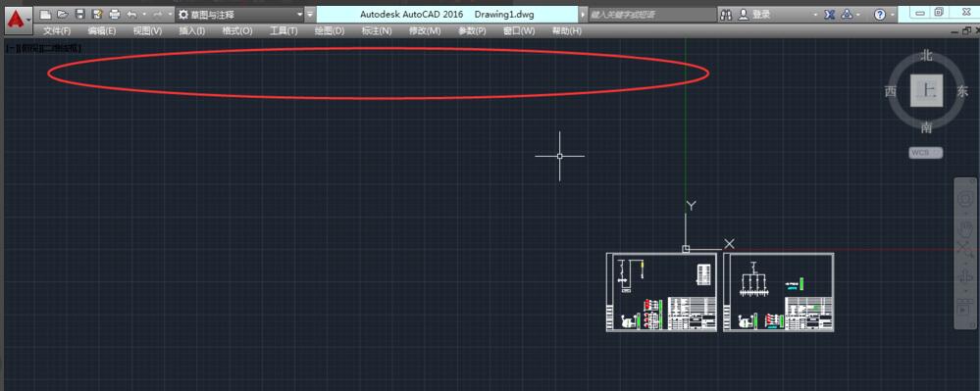Image resolution: width=980 pixels, height=391 pixels.
Task: Open the 编辑(E) menu
Action: [102, 30]
